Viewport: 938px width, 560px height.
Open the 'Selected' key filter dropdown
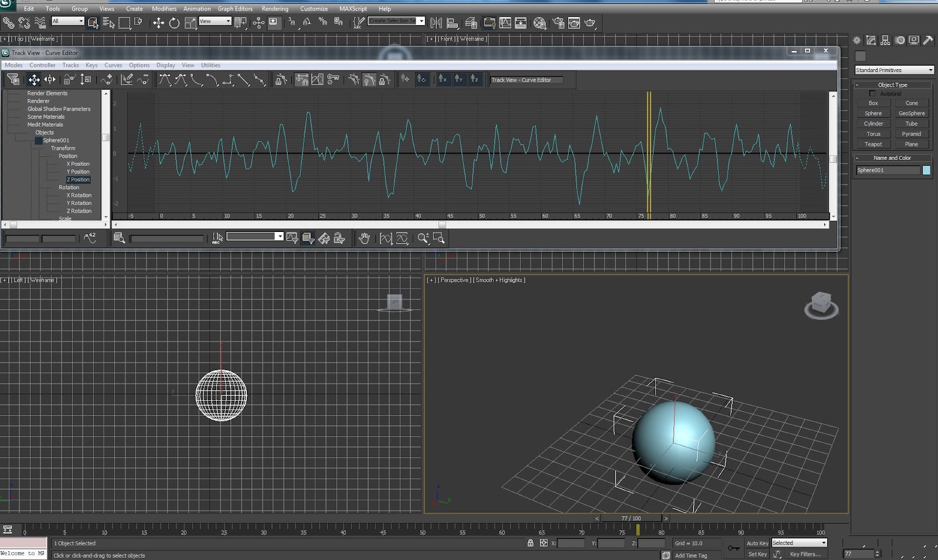pos(799,543)
